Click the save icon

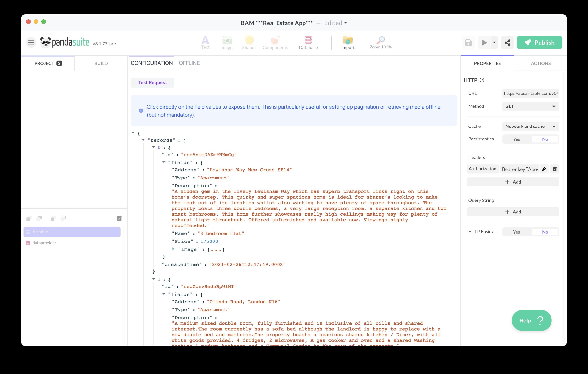click(468, 42)
